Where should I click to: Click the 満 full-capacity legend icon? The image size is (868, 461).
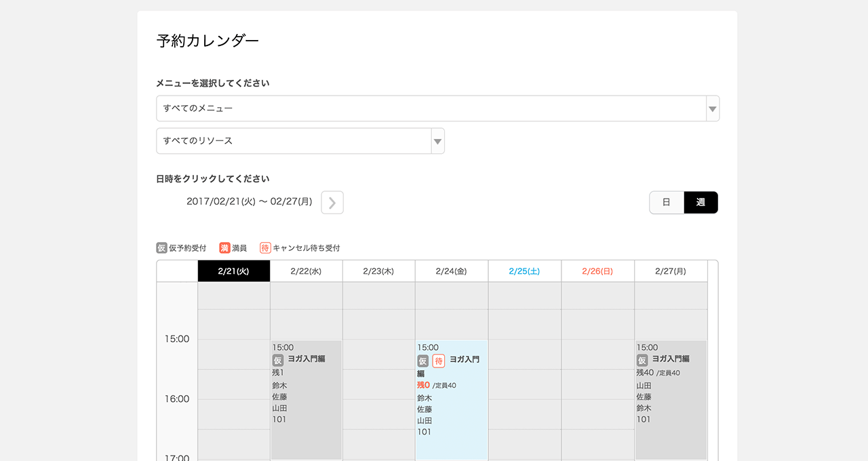pos(224,248)
